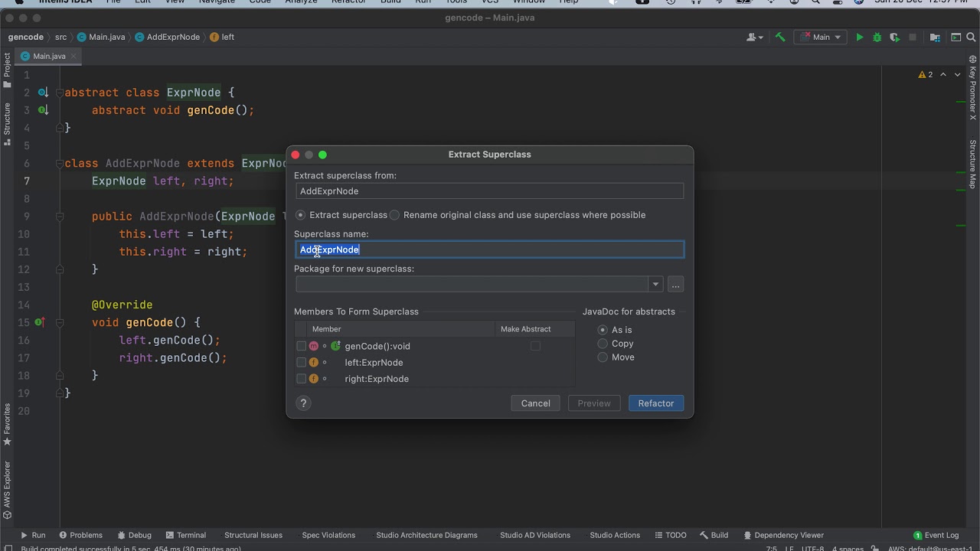980x551 pixels.
Task: Click the method icon beside genCode():void
Action: click(x=313, y=346)
